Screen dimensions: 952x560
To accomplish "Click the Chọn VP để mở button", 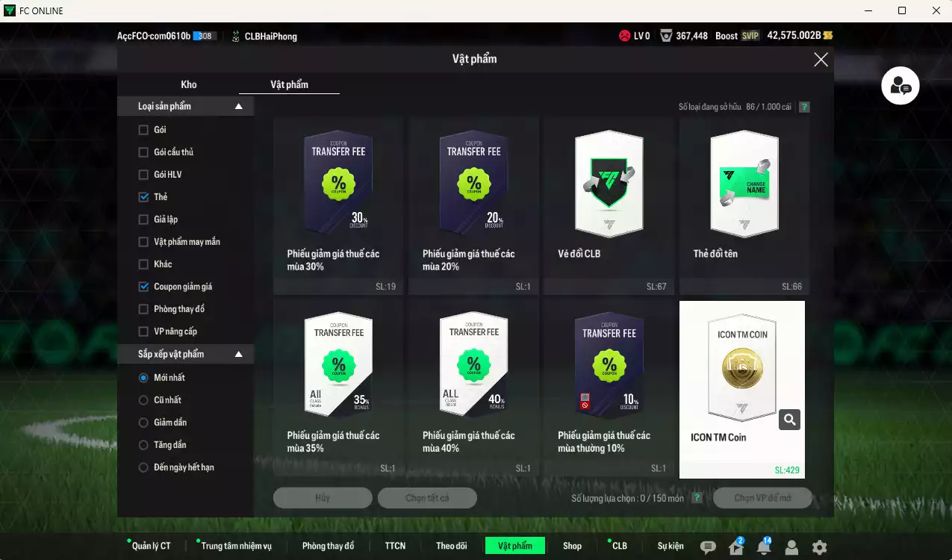I will pos(762,498).
